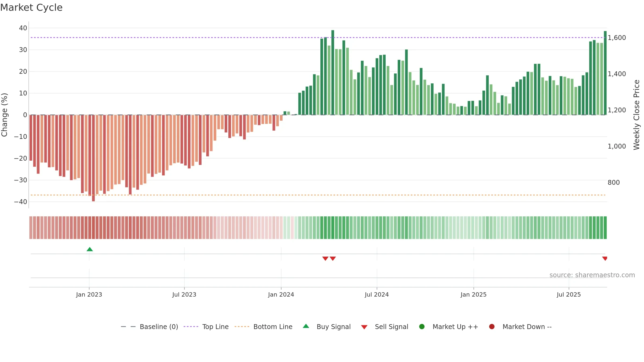
Task: Click the green buy signal triangle marker
Action: 90,249
